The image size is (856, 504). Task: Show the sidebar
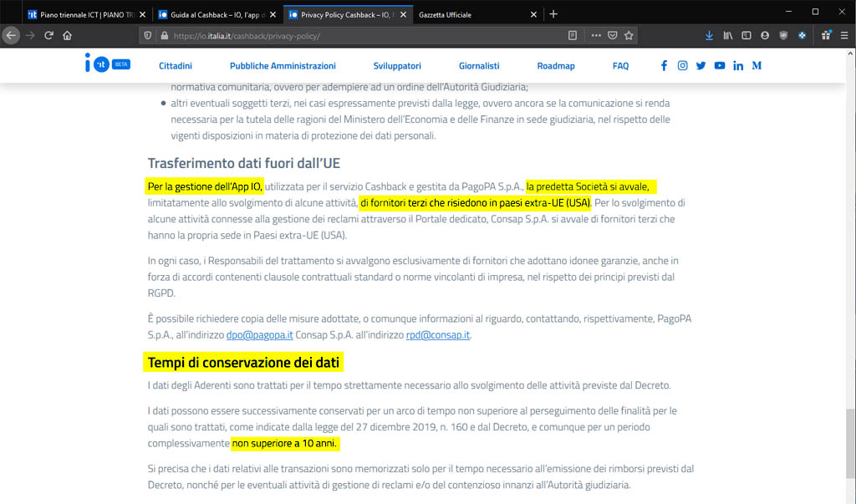[746, 35]
